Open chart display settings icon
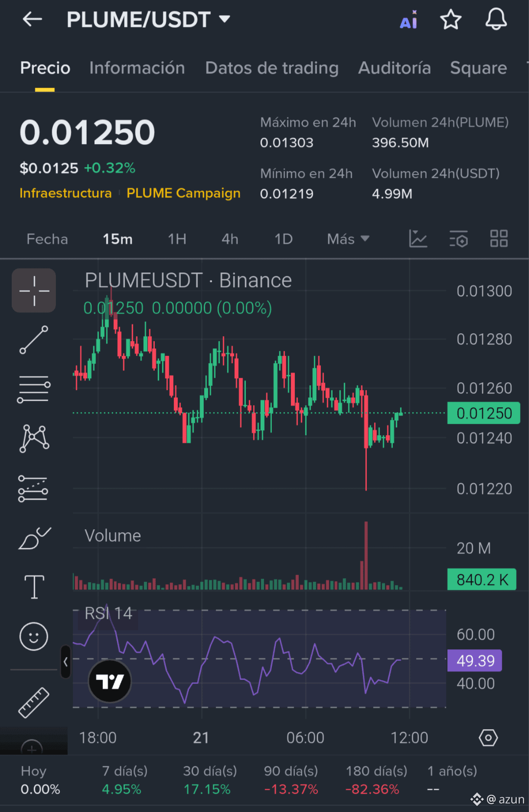 pyautogui.click(x=459, y=239)
